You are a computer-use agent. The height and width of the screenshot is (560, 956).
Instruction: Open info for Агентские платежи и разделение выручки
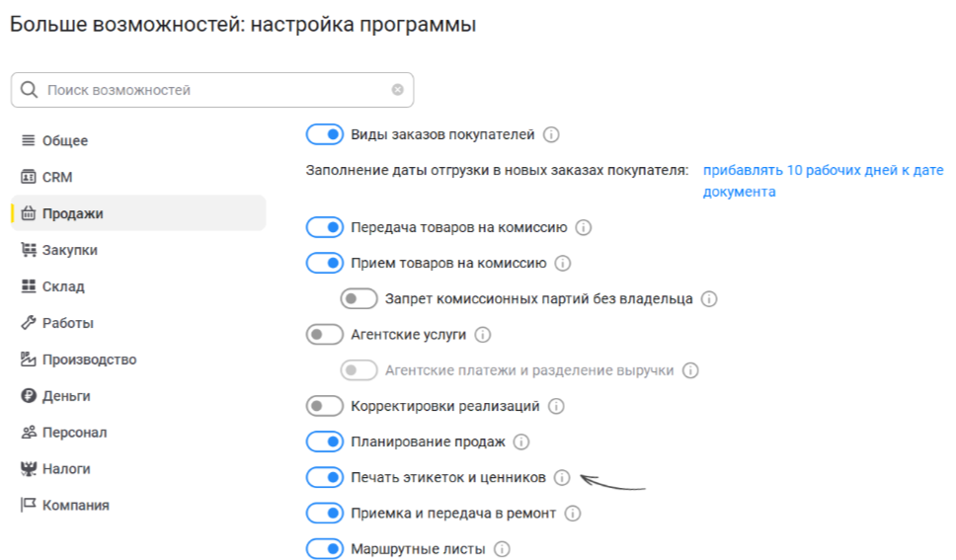[690, 370]
